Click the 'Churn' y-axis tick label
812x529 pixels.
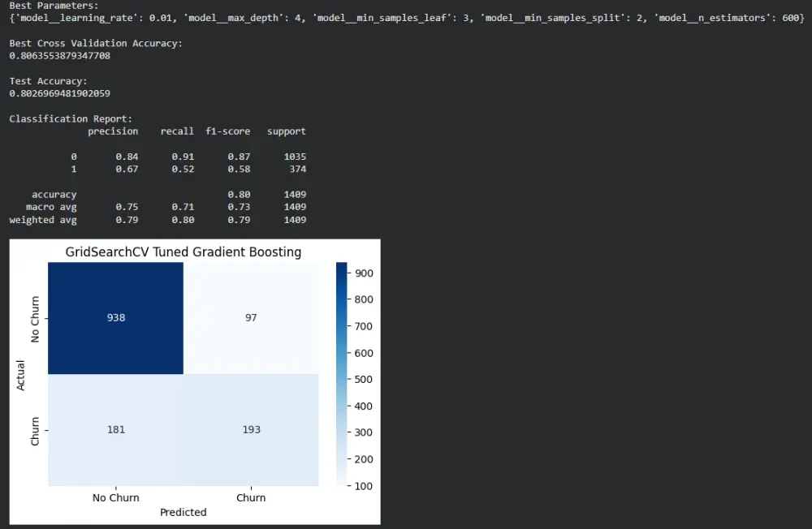tap(35, 431)
